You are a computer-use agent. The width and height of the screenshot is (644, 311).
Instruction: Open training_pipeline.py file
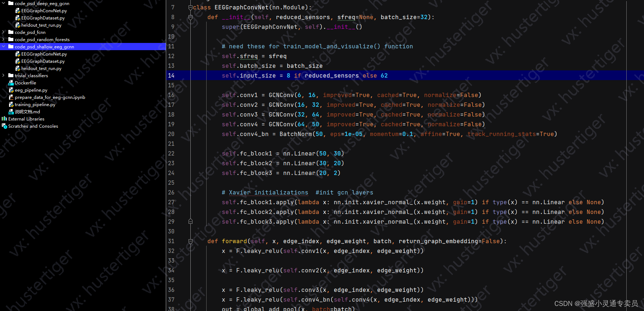click(35, 104)
